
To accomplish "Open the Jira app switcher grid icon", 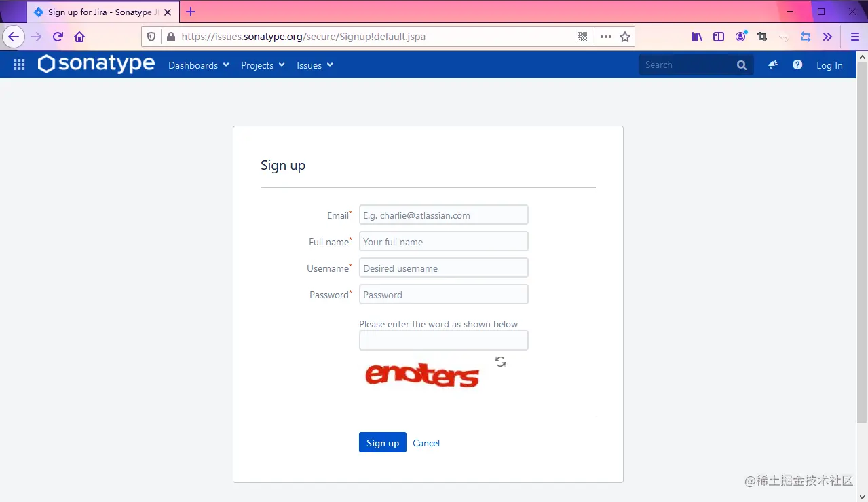I will (19, 65).
